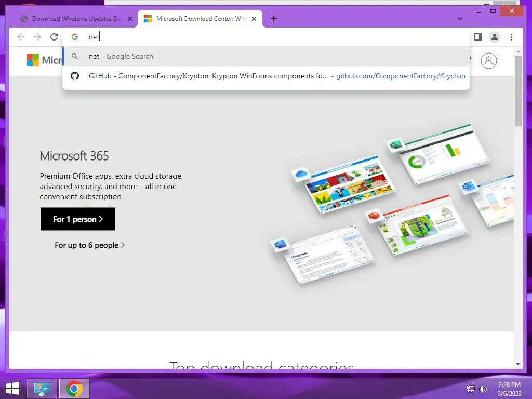Close the Microsoft Download Center tab
The height and width of the screenshot is (399, 532).
[254, 19]
